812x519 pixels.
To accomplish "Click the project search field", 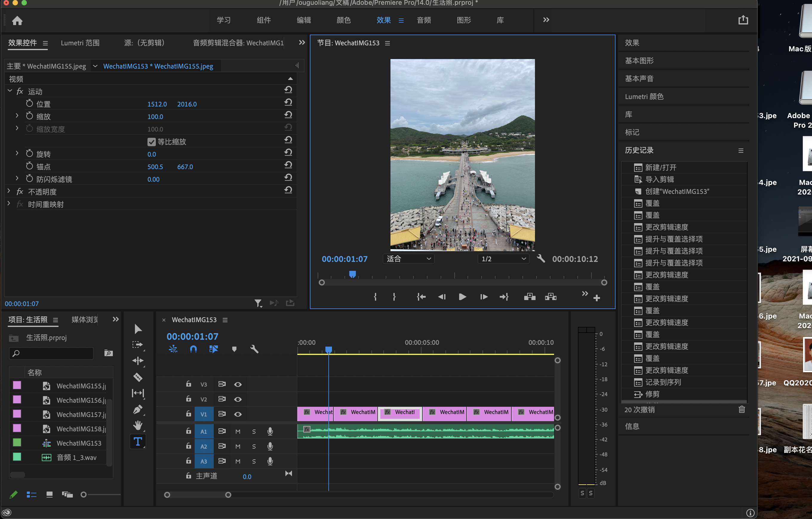I will (x=51, y=353).
